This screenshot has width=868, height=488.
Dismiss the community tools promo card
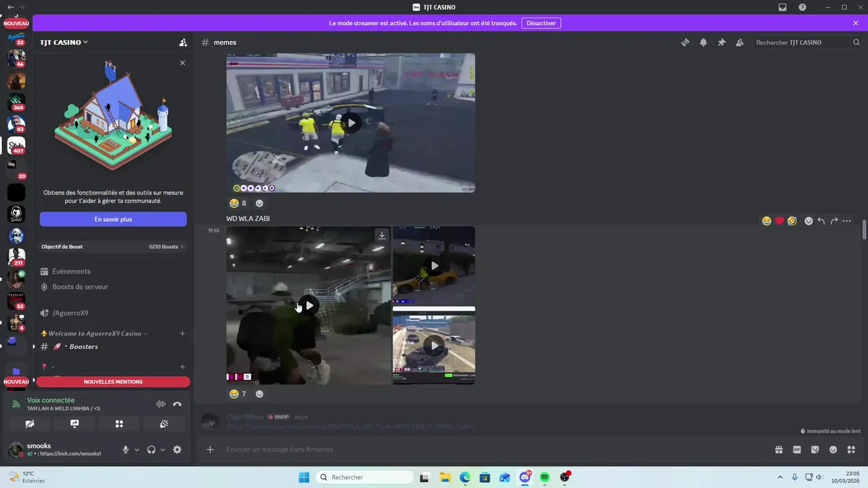tap(182, 62)
